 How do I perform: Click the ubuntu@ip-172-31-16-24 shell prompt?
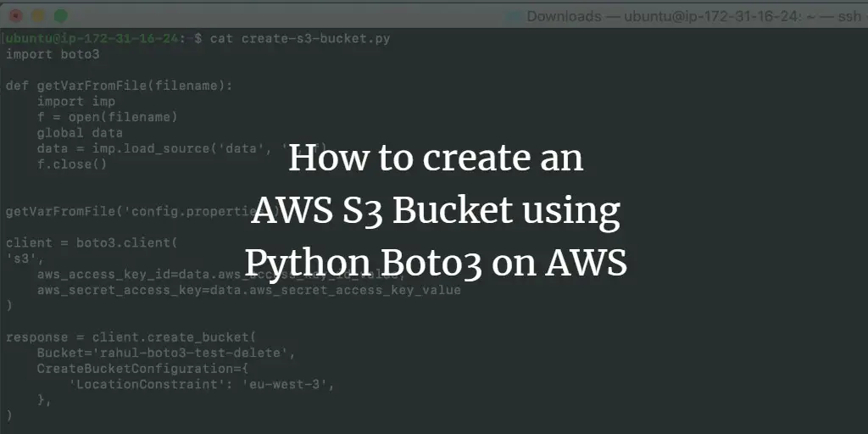click(x=103, y=39)
